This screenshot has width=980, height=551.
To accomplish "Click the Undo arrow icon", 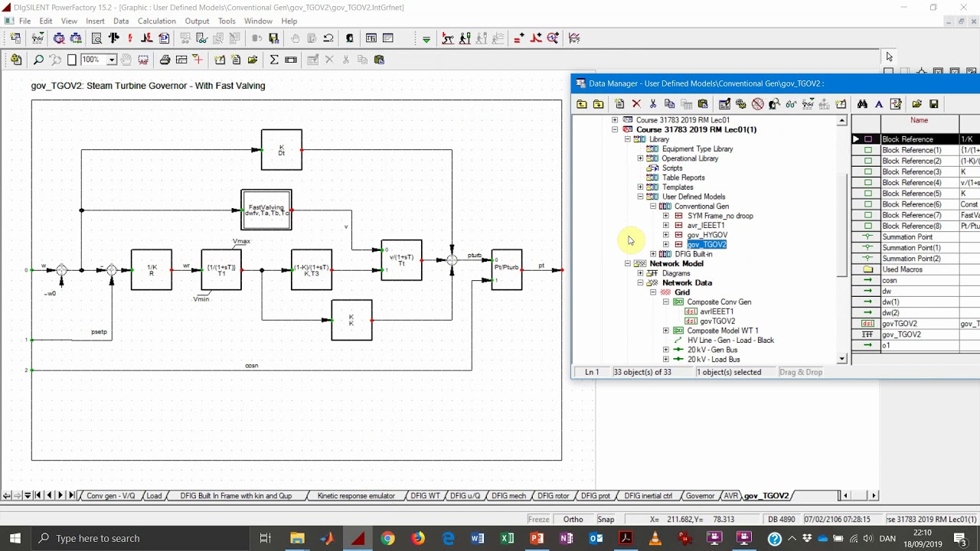I will click(328, 38).
